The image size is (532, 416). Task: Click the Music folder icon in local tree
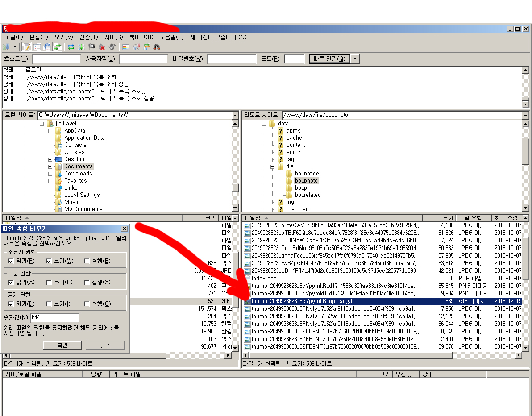58,202
